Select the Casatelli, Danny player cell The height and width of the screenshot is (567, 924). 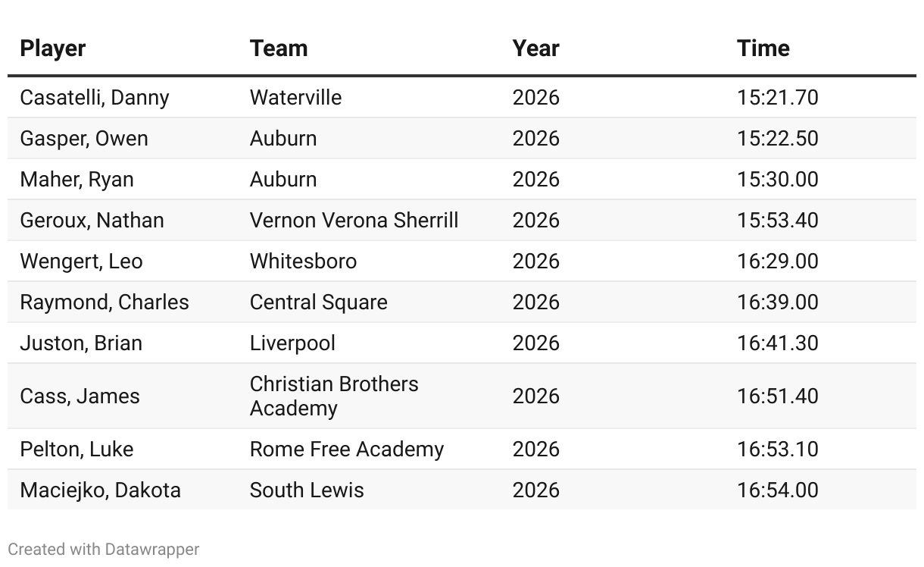pyautogui.click(x=95, y=98)
